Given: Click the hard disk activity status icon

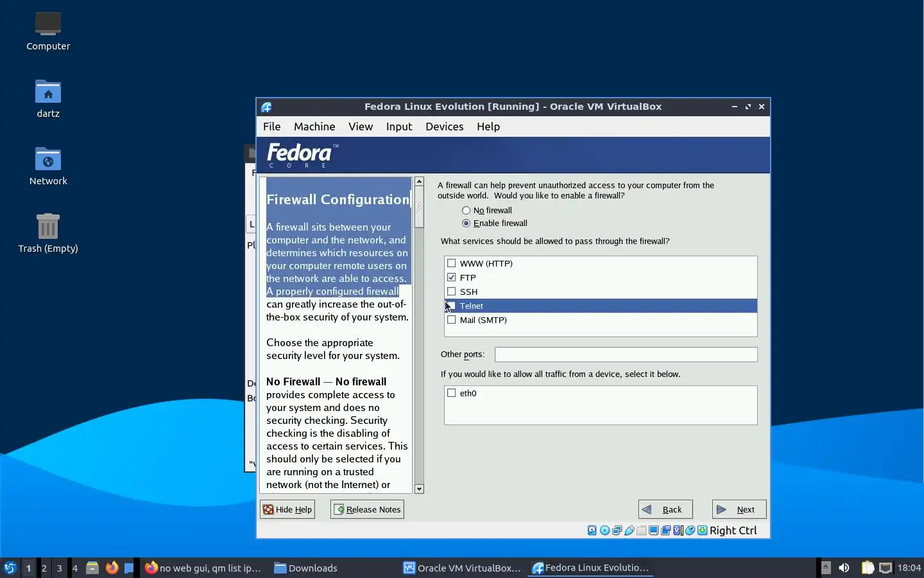Looking at the screenshot, I should click(592, 530).
